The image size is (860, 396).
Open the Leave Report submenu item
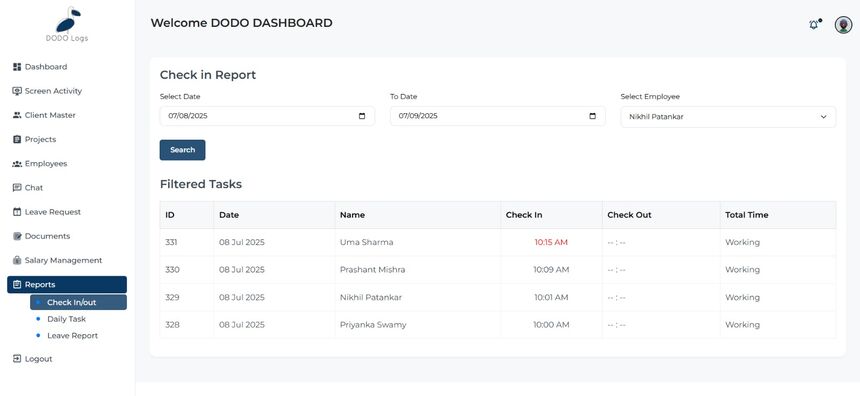click(x=72, y=336)
